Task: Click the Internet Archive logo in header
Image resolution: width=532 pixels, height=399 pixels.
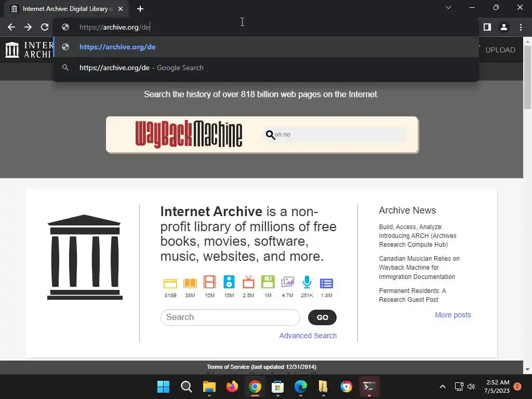Action: 29,50
